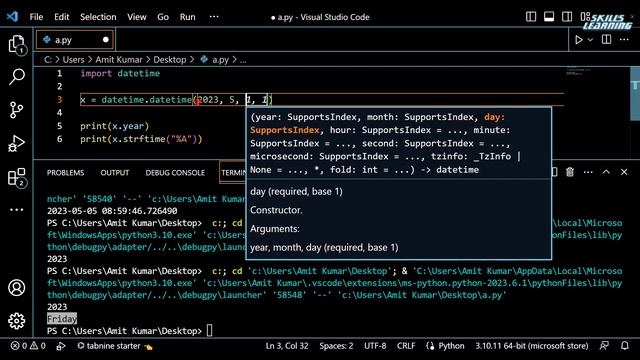Open terminal panel more actions ellipsis
This screenshot has width=640, height=360.
coord(588,172)
